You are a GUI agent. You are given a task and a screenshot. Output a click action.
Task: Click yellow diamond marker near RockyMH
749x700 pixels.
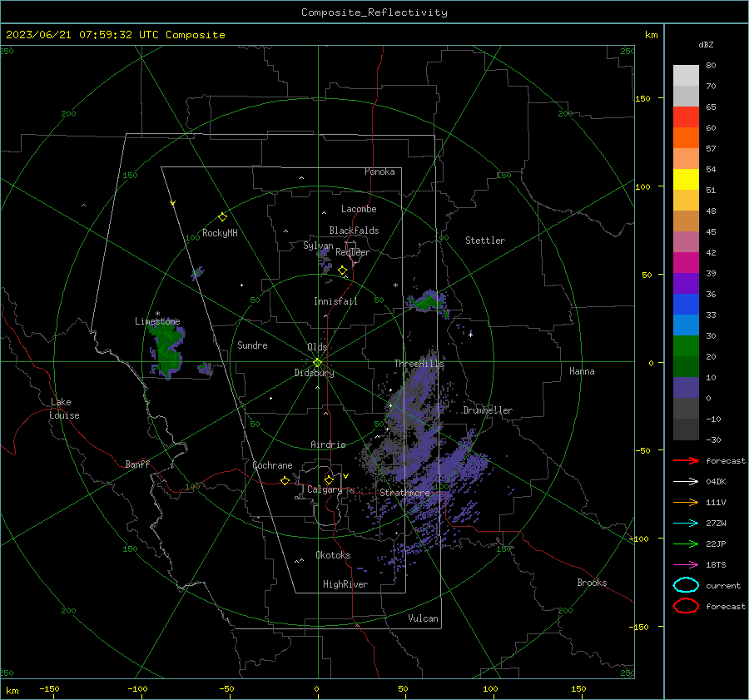(x=222, y=217)
